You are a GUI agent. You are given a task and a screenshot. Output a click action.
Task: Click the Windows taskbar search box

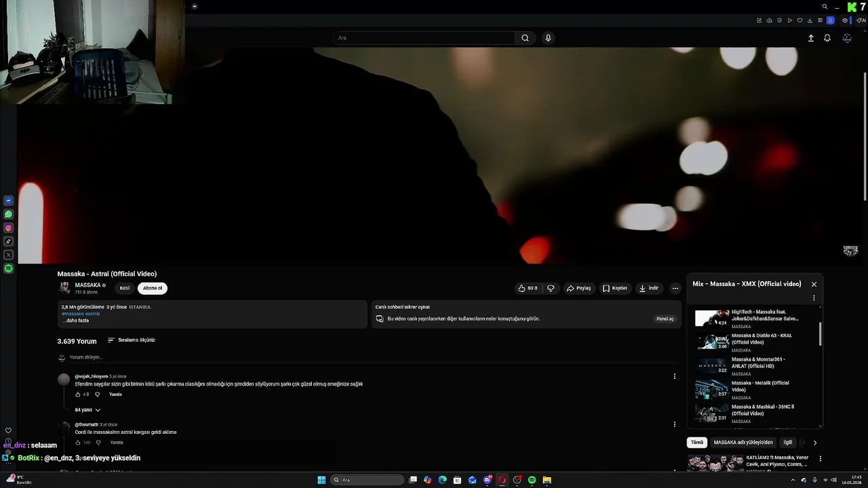pos(366,480)
